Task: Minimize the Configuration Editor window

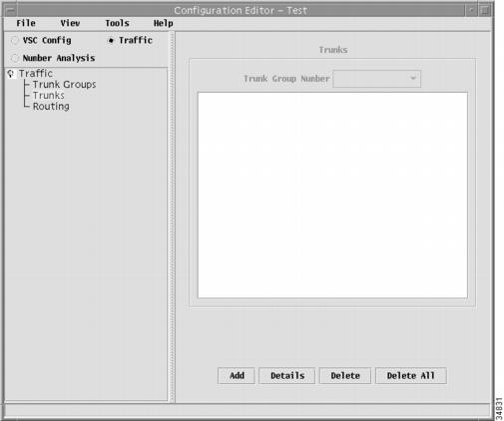Action: [471, 10]
